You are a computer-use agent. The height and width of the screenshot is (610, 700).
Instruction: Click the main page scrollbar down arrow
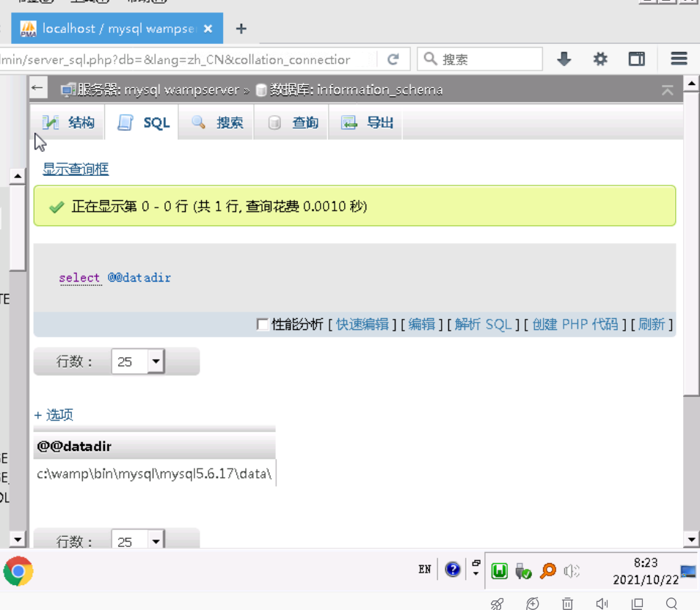pos(691,540)
